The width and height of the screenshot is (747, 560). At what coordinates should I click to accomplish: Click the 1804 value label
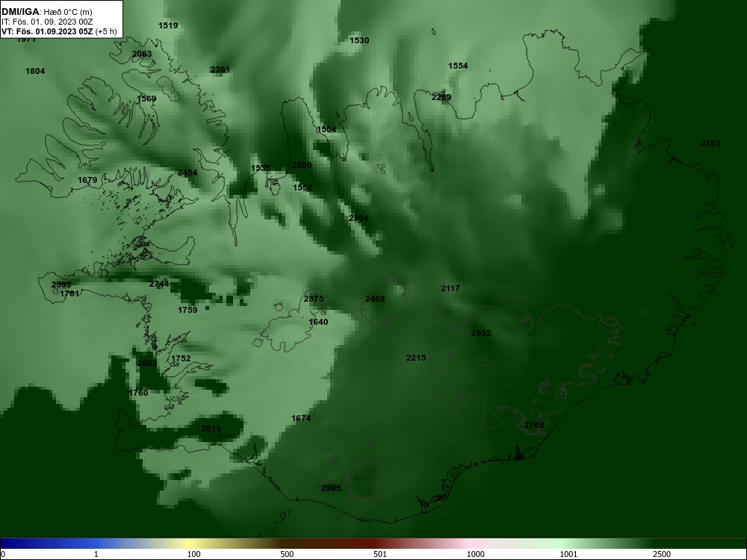pyautogui.click(x=35, y=71)
